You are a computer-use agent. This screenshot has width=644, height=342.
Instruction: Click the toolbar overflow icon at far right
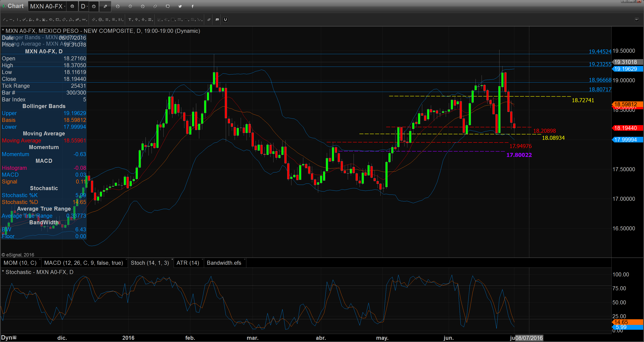pos(637,20)
